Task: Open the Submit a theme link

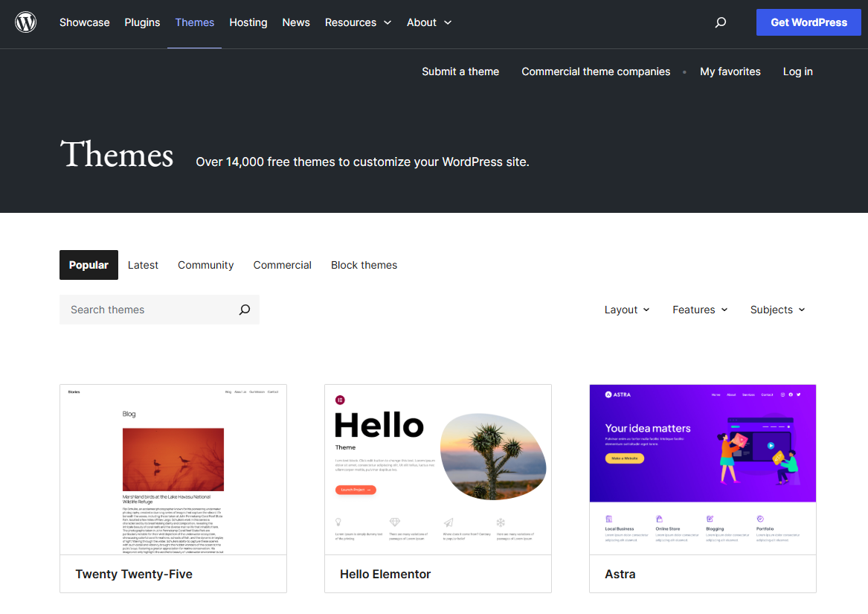Action: pyautogui.click(x=460, y=71)
